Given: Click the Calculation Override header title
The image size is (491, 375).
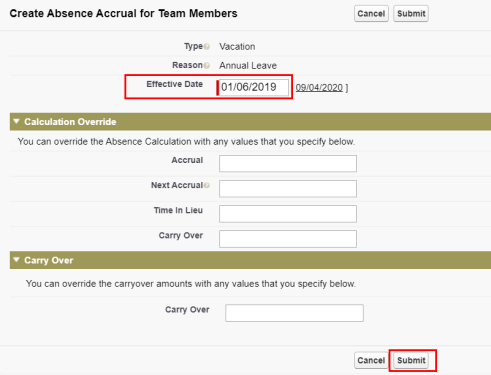Looking at the screenshot, I should tap(70, 122).
